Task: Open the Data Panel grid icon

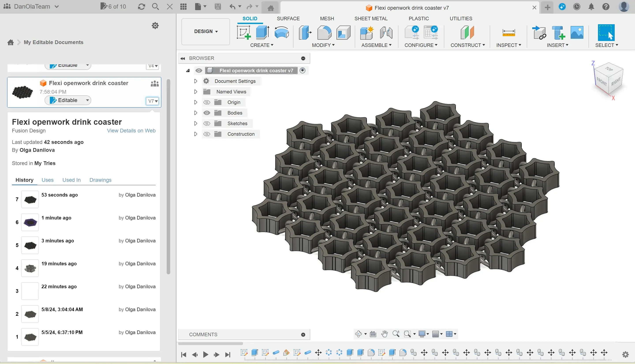Action: coord(183,7)
